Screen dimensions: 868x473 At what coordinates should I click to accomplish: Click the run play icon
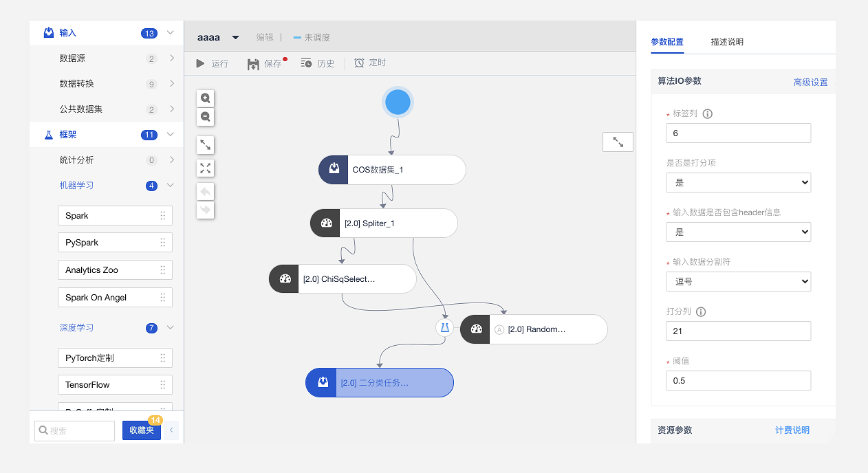click(201, 63)
